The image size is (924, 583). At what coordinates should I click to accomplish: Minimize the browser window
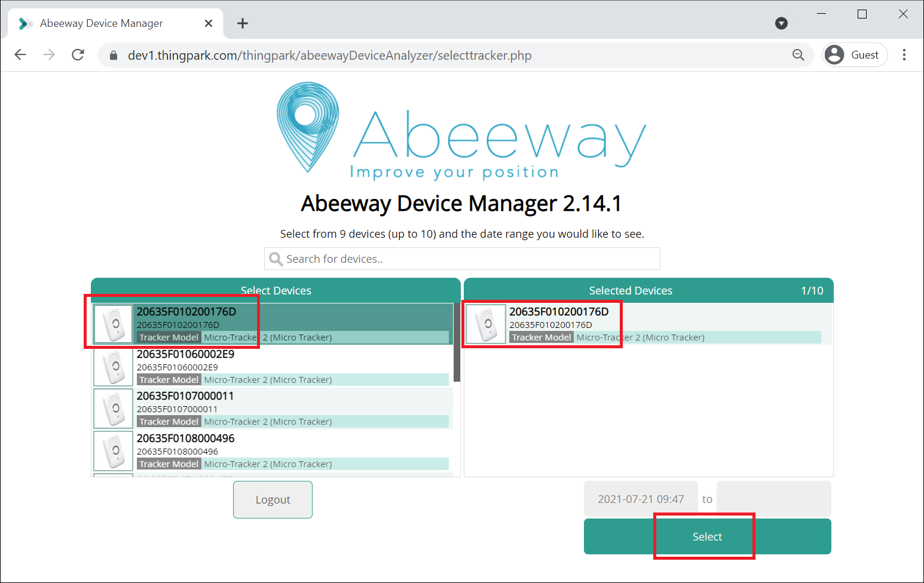(822, 14)
